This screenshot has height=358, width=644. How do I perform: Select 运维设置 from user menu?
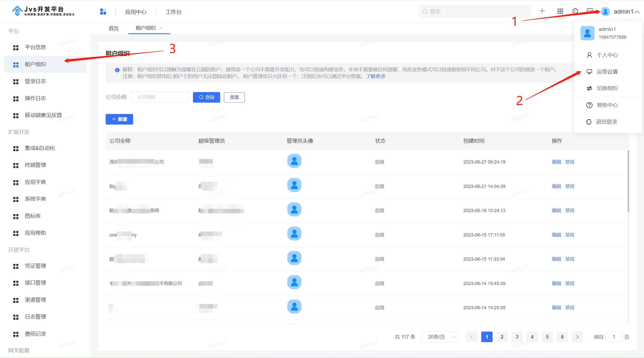pos(607,72)
